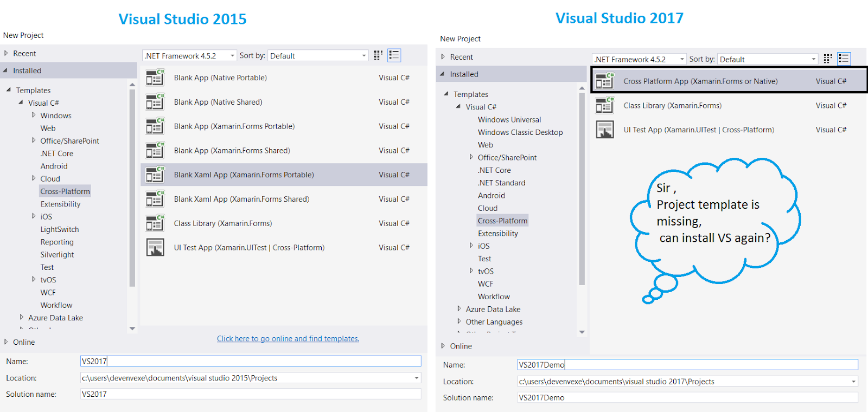Expand Office/SharePoint node in VS 2015 tree
868x412 pixels.
click(34, 140)
